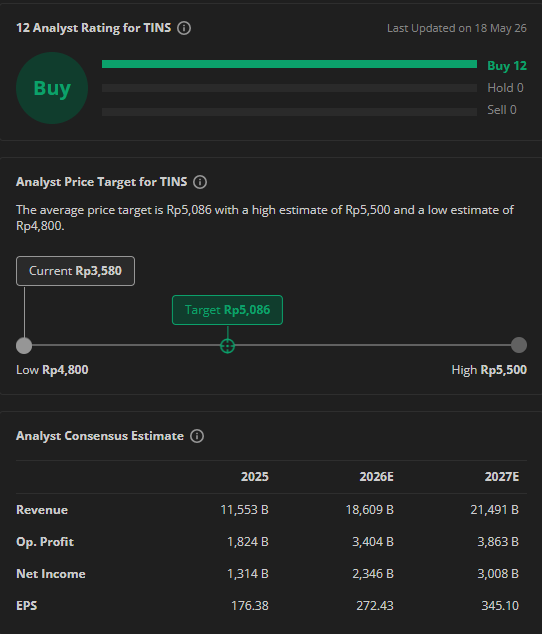Viewport: 542px width, 634px height.
Task: Click the Buy 12 count label
Action: tap(507, 66)
